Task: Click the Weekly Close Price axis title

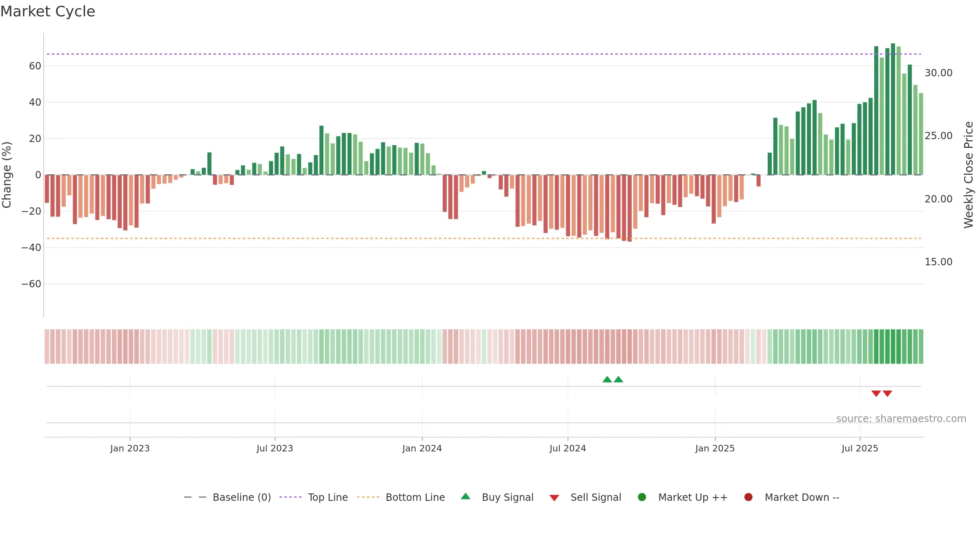Action: tap(969, 175)
